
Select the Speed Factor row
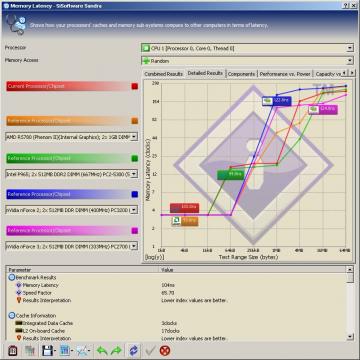pyautogui.click(x=37, y=293)
